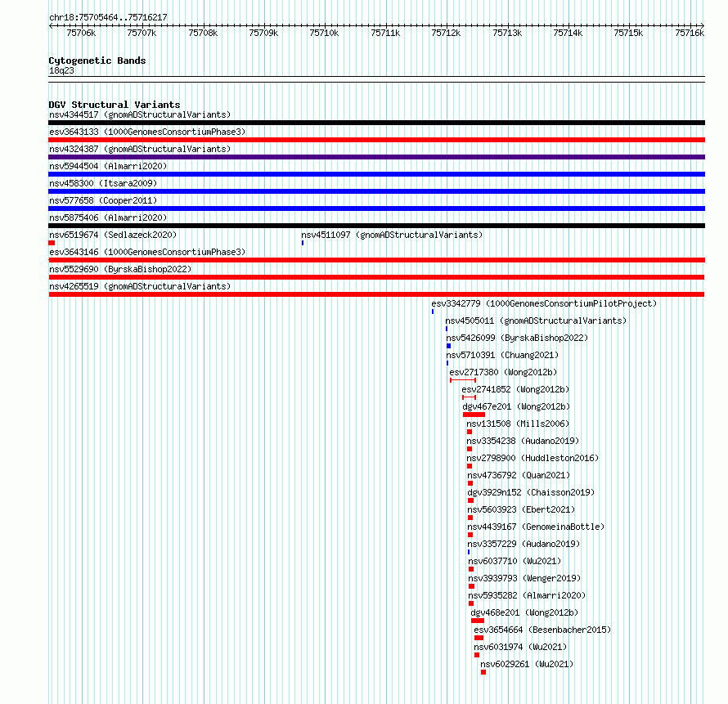Click the red interval marker under esv2741852
This screenshot has width=728, height=704.
pyautogui.click(x=469, y=397)
